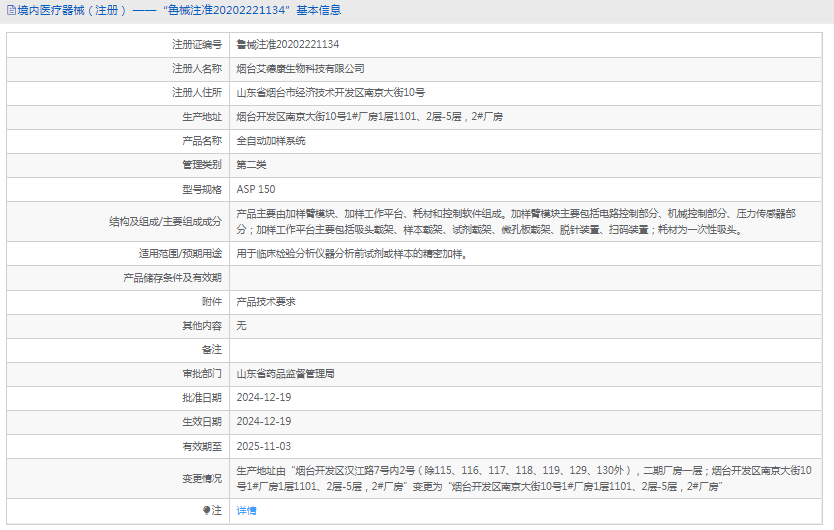Screen dimensions: 834x530
Task: Select the 生产地址 value text
Action: (370, 117)
